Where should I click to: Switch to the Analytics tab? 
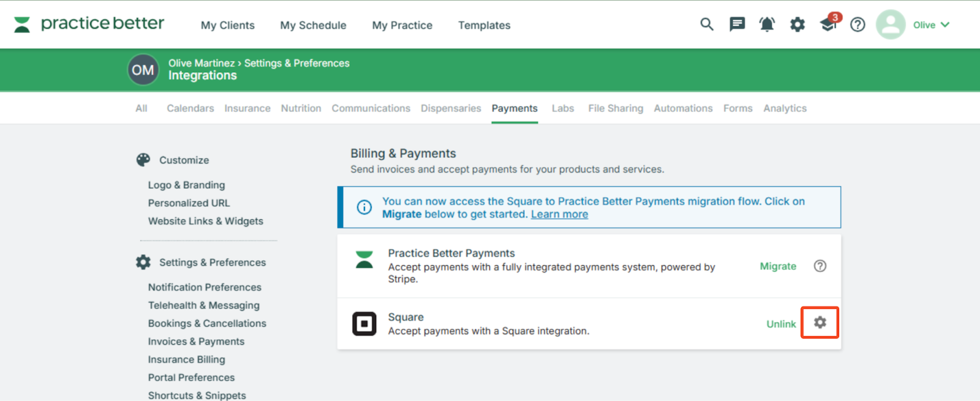(x=785, y=108)
